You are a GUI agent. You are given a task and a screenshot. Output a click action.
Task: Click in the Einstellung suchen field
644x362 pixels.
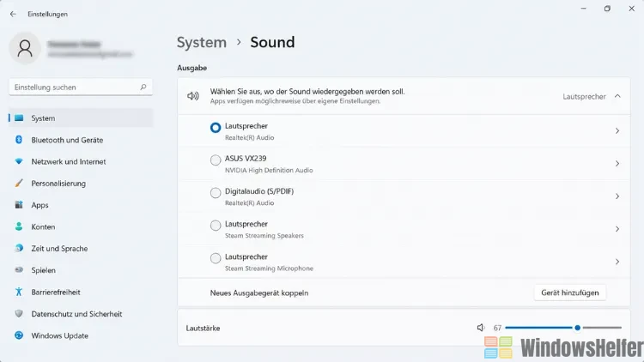81,87
